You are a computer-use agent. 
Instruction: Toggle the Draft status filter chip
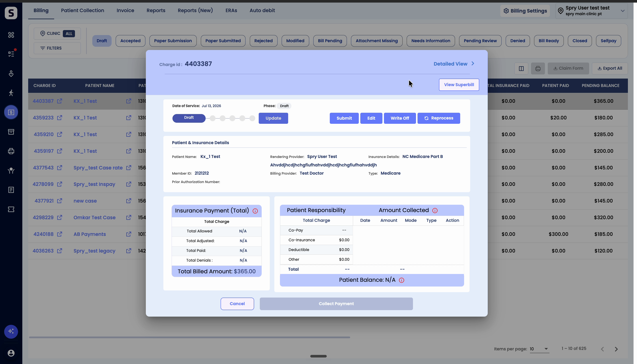[102, 41]
